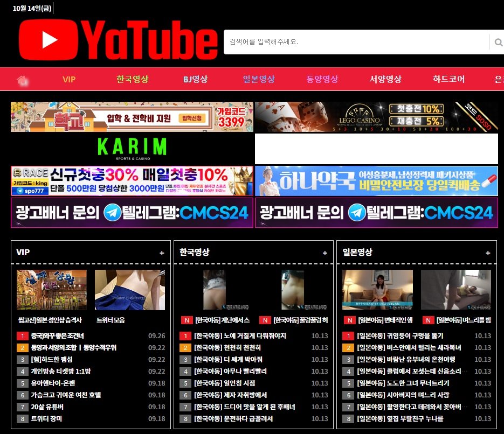
Task: Click the 트위터 모음 caption link
Action: 111,320
